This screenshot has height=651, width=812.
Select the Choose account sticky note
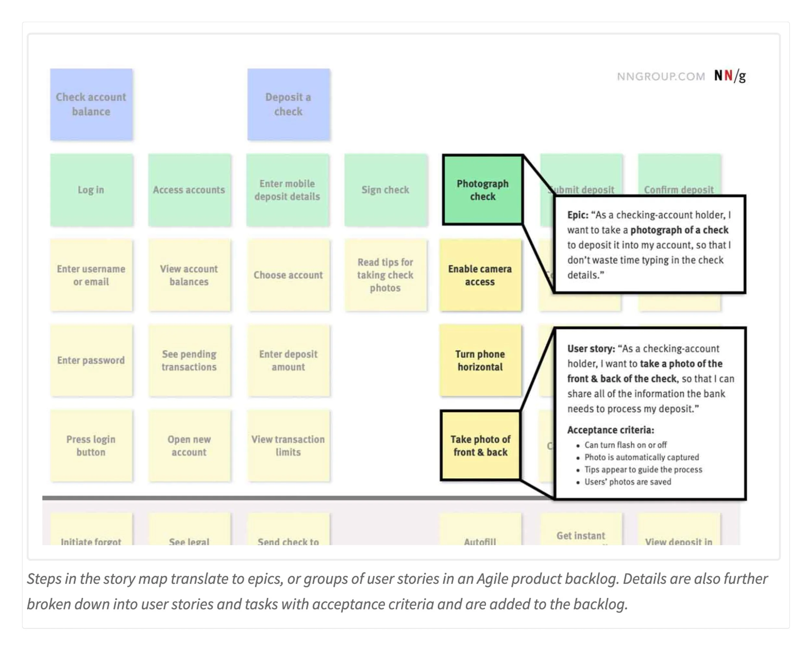(x=288, y=275)
